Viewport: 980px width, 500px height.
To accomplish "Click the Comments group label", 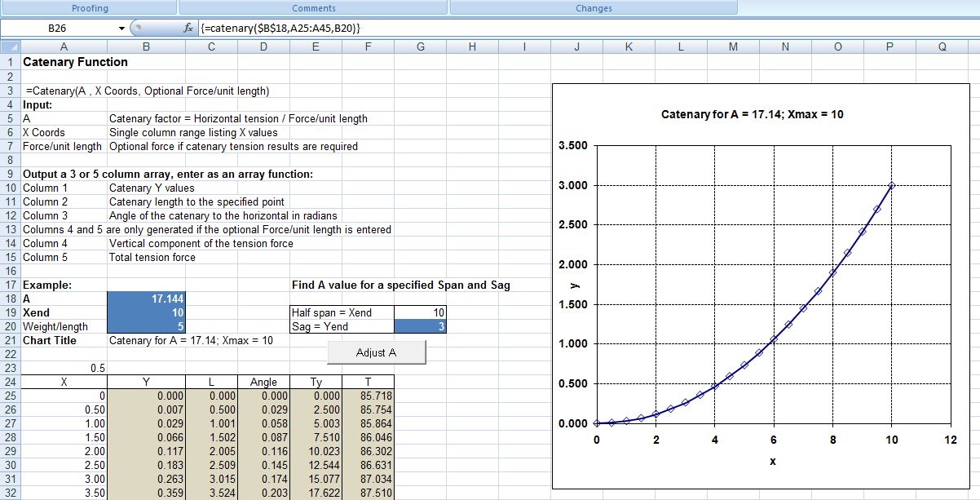I will pos(314,8).
